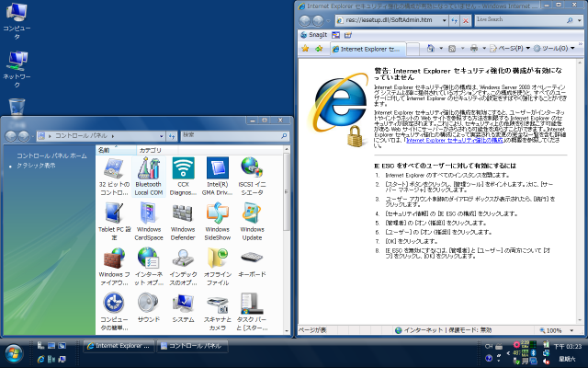Click the Control Panel 検索 search field
The height and width of the screenshot is (368, 588).
pos(231,136)
